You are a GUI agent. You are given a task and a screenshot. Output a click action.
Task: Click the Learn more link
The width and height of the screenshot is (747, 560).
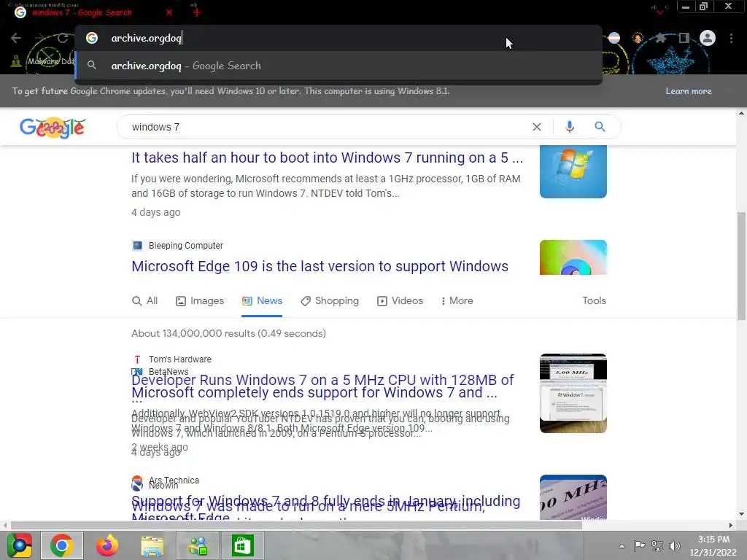click(689, 91)
